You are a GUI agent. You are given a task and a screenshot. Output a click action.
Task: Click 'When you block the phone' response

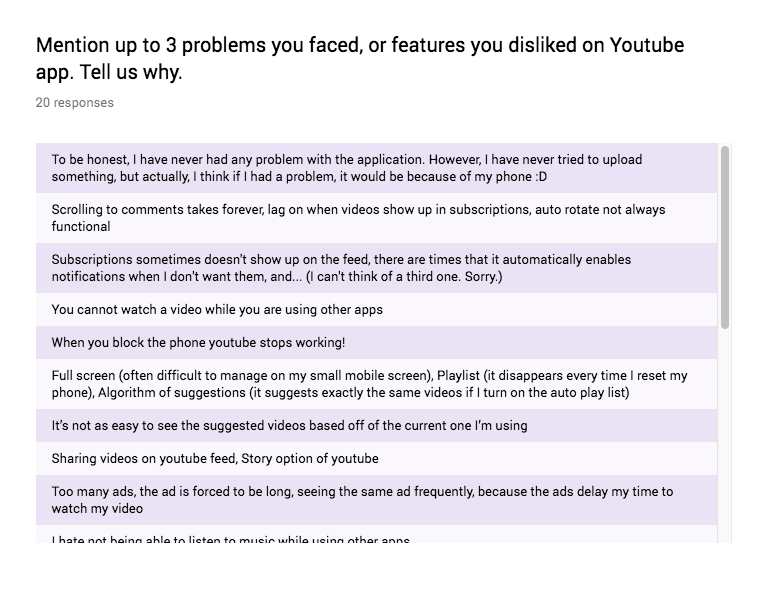click(x=376, y=342)
